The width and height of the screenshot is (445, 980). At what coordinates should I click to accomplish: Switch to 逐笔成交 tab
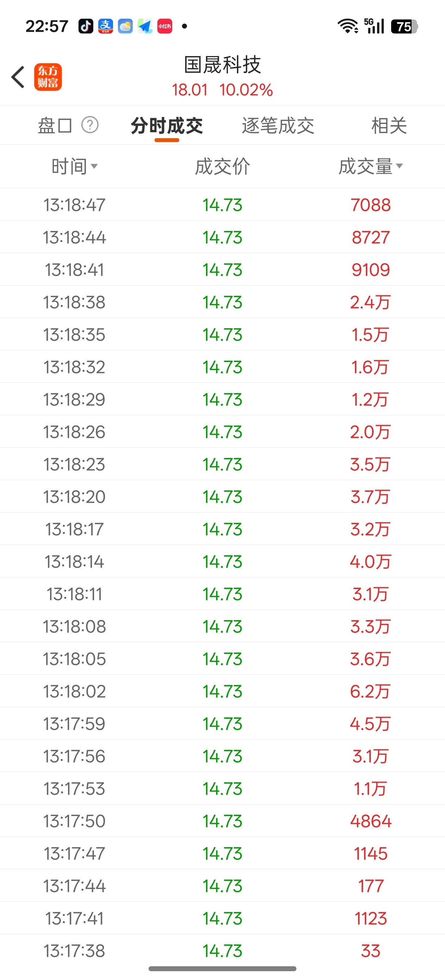[278, 125]
